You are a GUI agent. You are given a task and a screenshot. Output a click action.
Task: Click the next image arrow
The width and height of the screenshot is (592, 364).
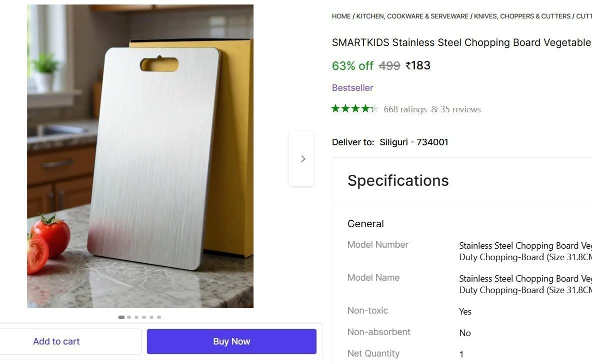302,159
